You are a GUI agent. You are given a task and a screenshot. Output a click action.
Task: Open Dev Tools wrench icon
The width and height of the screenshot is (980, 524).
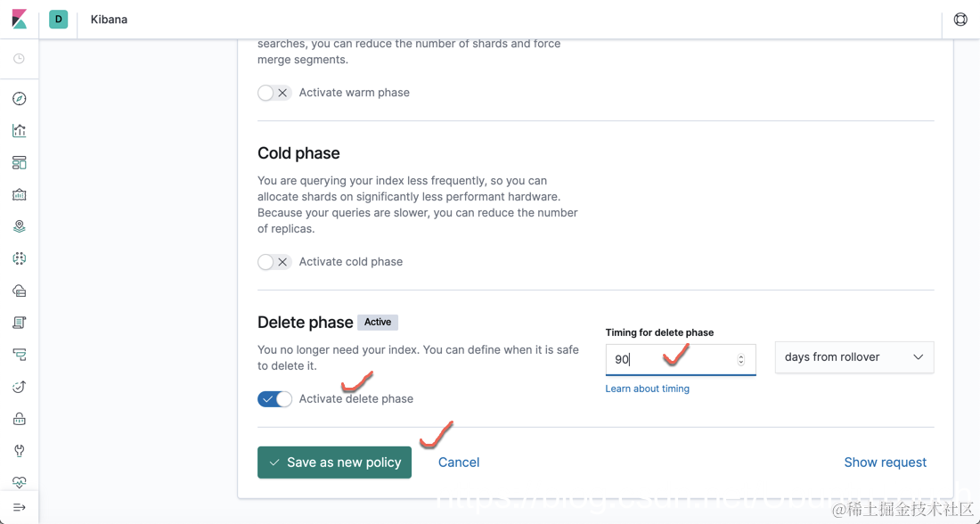[20, 451]
